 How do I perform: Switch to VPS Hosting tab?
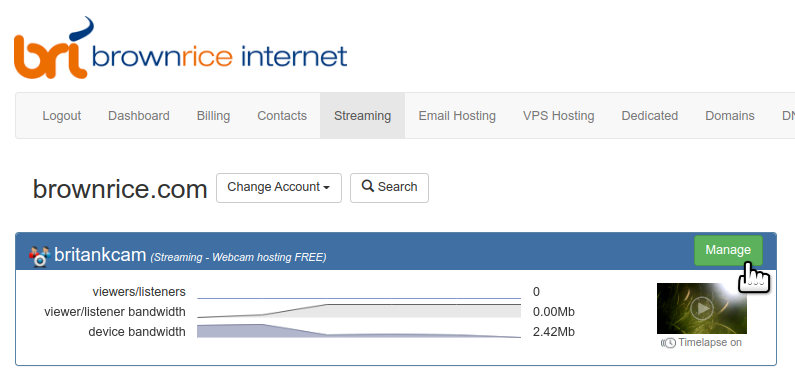coord(559,116)
